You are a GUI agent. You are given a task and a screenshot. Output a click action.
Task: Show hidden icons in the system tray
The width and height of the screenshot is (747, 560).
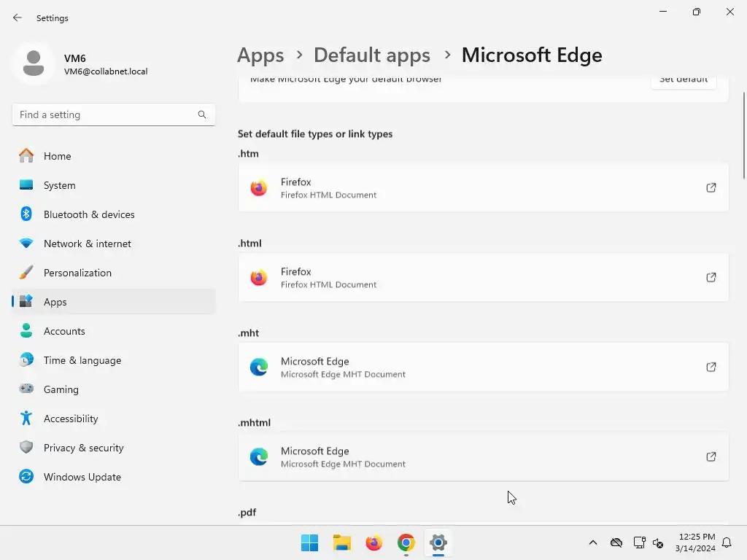[x=593, y=542]
